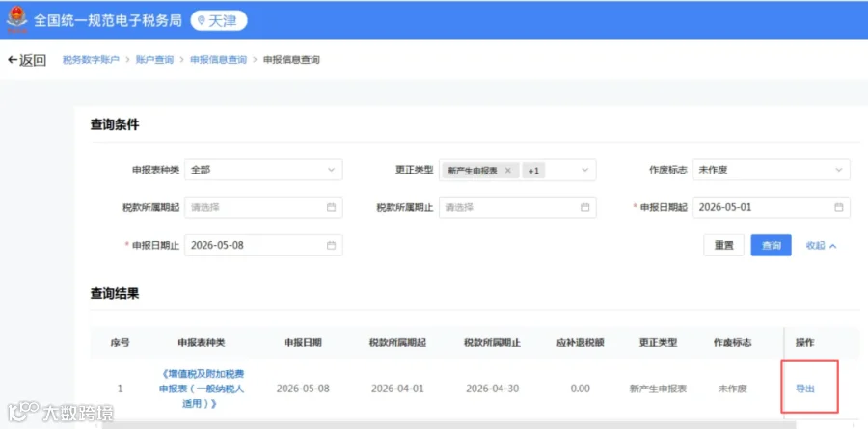Open the 天津 location selector
The height and width of the screenshot is (429, 868).
[219, 21]
